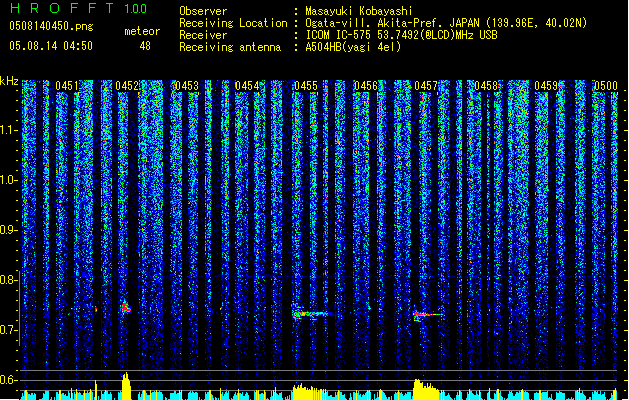Click the 0457 time marker
Viewport: 629px width, 400px height.
[426, 86]
